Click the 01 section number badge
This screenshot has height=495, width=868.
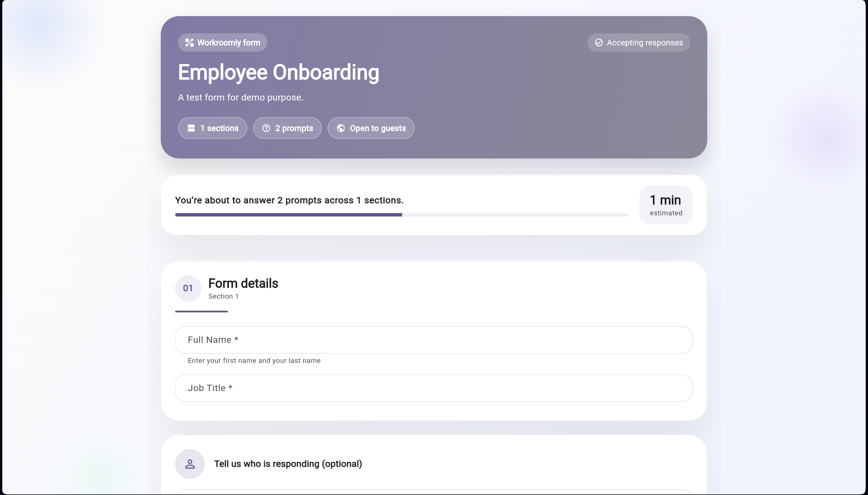[x=188, y=288]
